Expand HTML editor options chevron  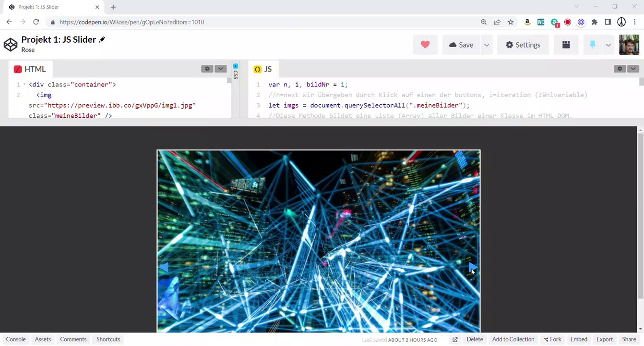(x=221, y=69)
